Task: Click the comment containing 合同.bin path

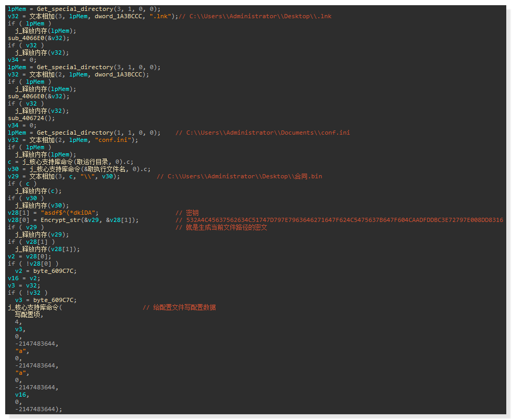Action: click(239, 176)
